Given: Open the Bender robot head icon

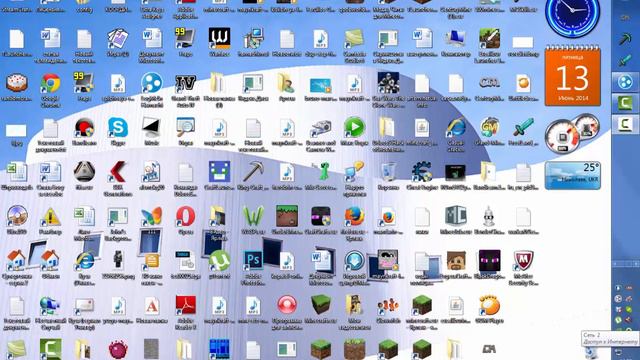Looking at the screenshot, I should 489,216.
